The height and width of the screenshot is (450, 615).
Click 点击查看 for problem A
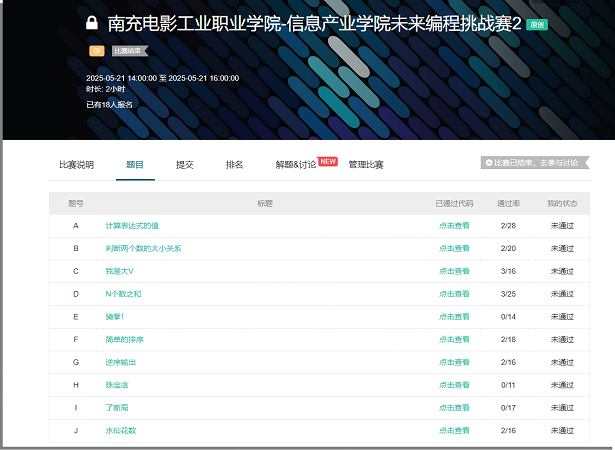[454, 226]
